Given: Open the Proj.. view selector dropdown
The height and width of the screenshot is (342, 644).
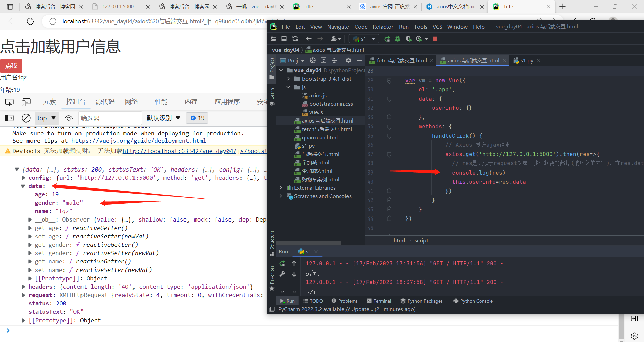Looking at the screenshot, I should click(x=292, y=60).
